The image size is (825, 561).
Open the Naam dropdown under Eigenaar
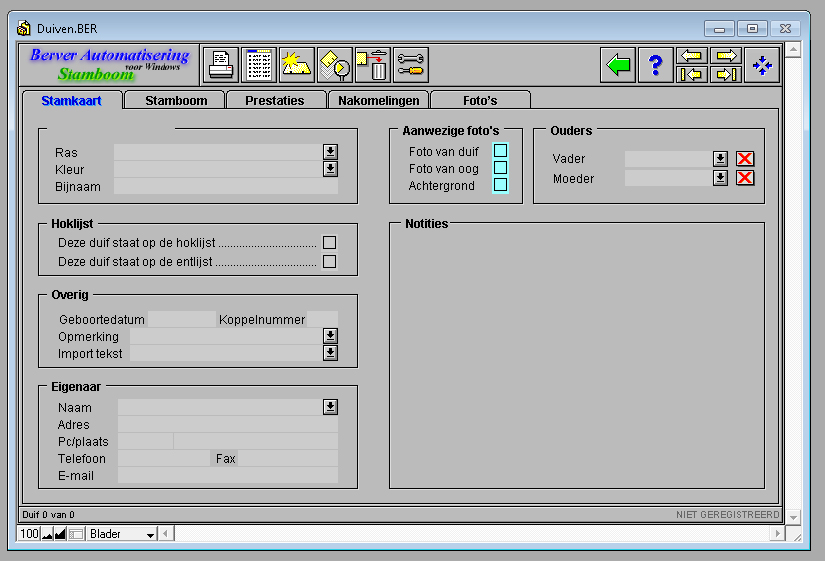[330, 407]
